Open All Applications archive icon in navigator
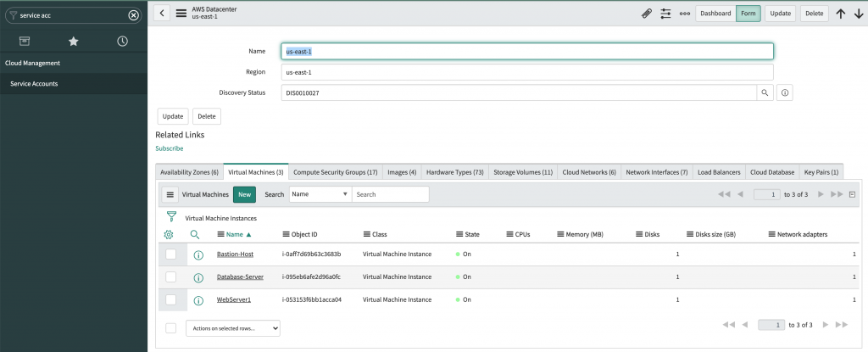This screenshot has height=352, width=868. 25,41
